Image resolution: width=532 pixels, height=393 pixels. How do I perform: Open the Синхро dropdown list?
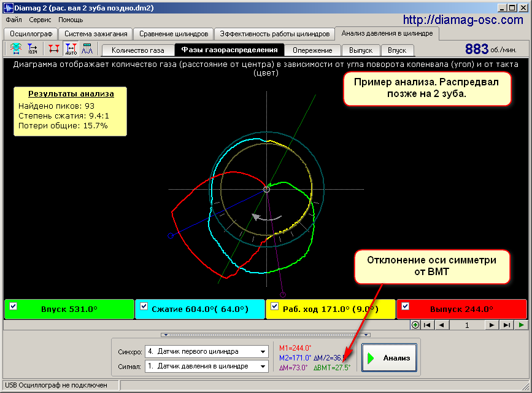[x=263, y=352]
